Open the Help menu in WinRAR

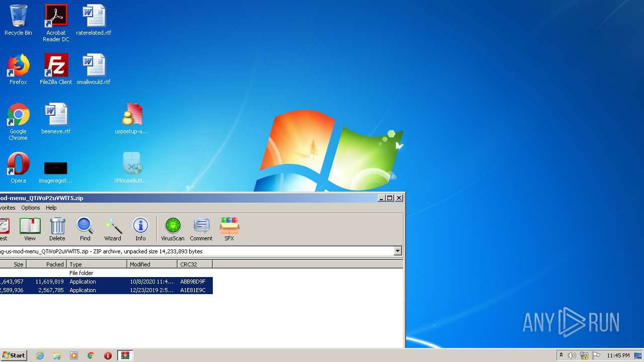click(51, 208)
